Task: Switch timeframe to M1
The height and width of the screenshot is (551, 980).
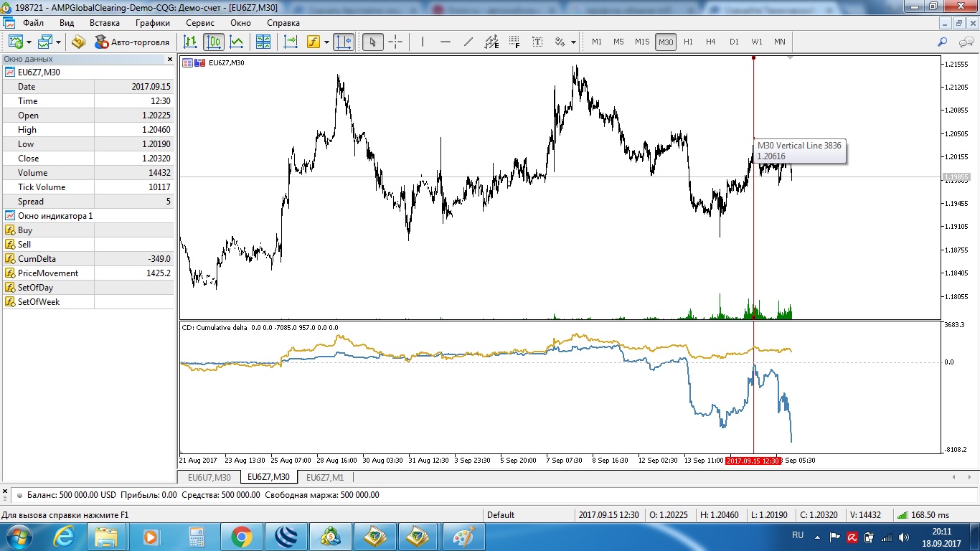Action: tap(597, 42)
